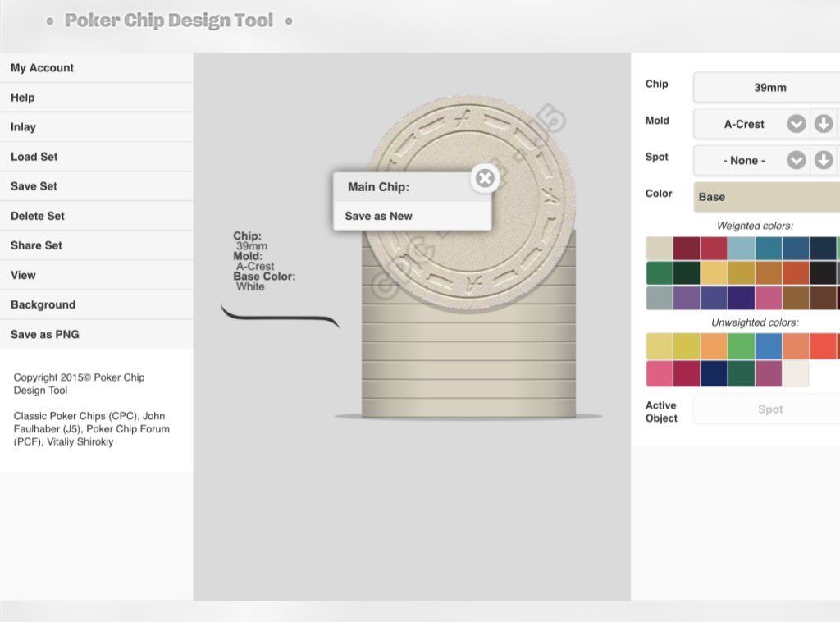
Task: Click the Mold down-arrow icon
Action: (824, 124)
